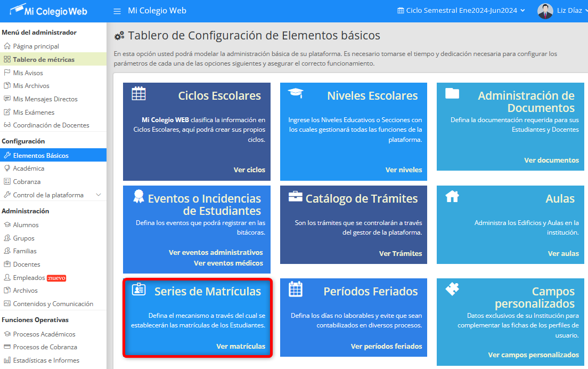Open the Ver períodos feriados link
The height and width of the screenshot is (369, 588).
coord(386,346)
